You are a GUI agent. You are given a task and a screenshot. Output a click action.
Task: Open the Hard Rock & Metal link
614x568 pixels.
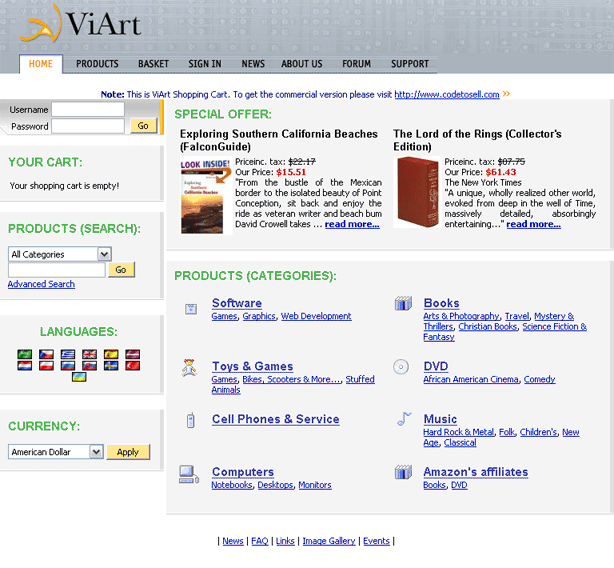pos(459,432)
